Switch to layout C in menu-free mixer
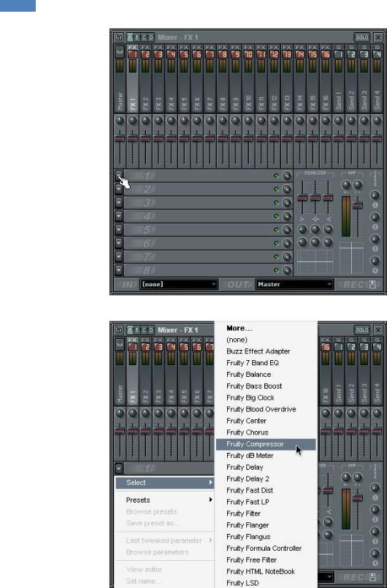The image size is (387, 588). (144, 37)
